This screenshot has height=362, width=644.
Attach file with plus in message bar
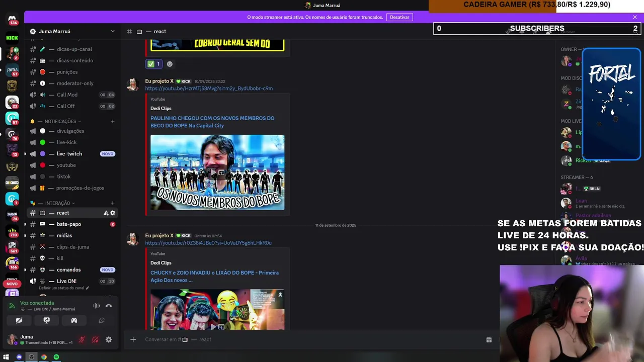point(133,339)
